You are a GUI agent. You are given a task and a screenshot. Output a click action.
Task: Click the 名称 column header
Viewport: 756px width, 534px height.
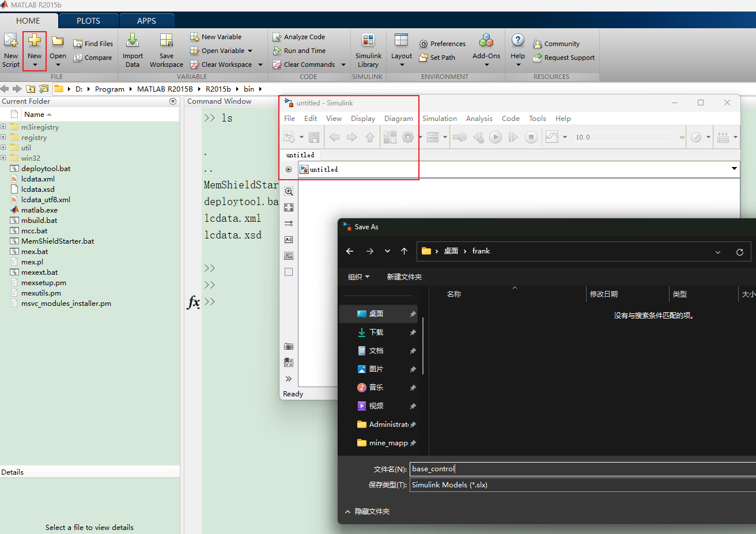454,294
